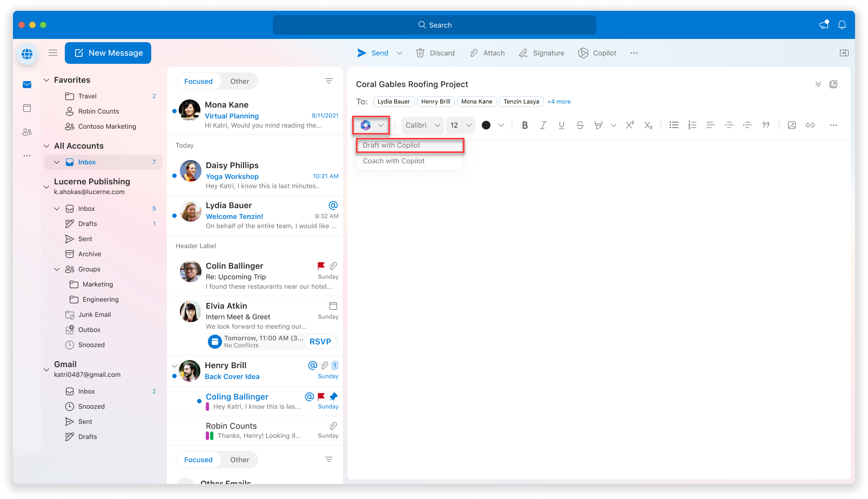Insert a hyperlink

pos(810,125)
